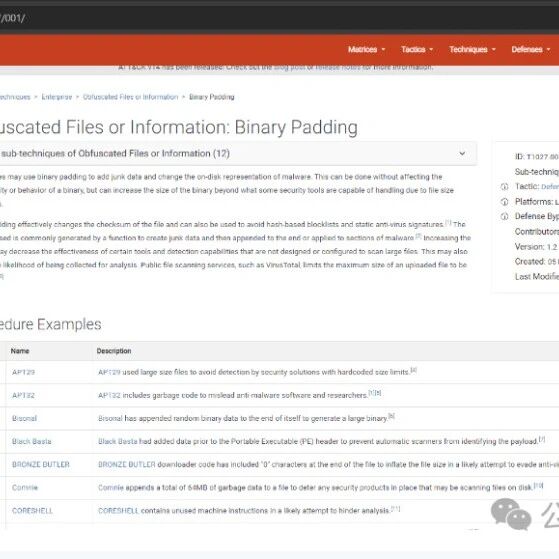Click the address bar URL field
The height and width of the screenshot is (559, 559).
(280, 18)
